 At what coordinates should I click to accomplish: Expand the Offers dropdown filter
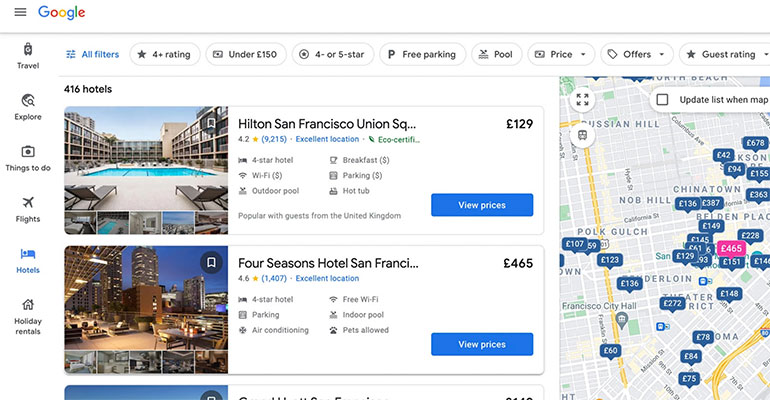pyautogui.click(x=636, y=54)
